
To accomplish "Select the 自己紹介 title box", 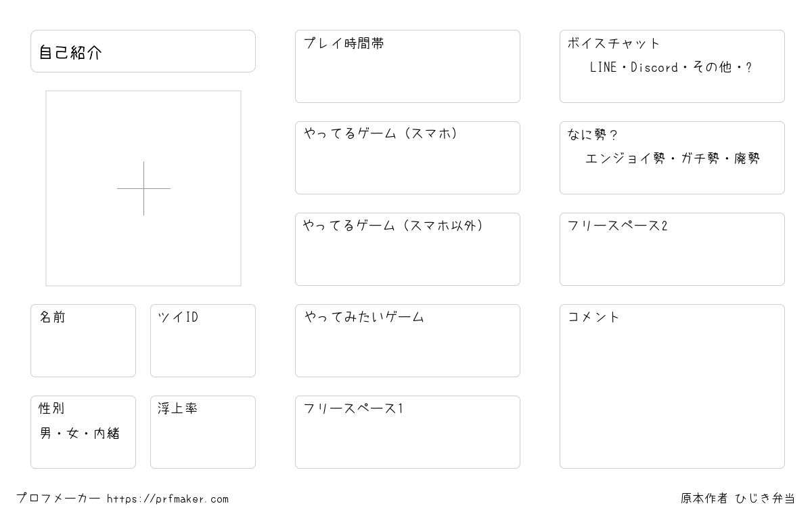I will tap(143, 51).
